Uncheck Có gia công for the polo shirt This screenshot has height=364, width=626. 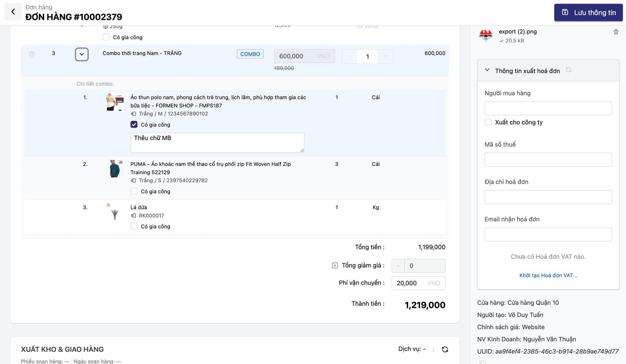134,124
